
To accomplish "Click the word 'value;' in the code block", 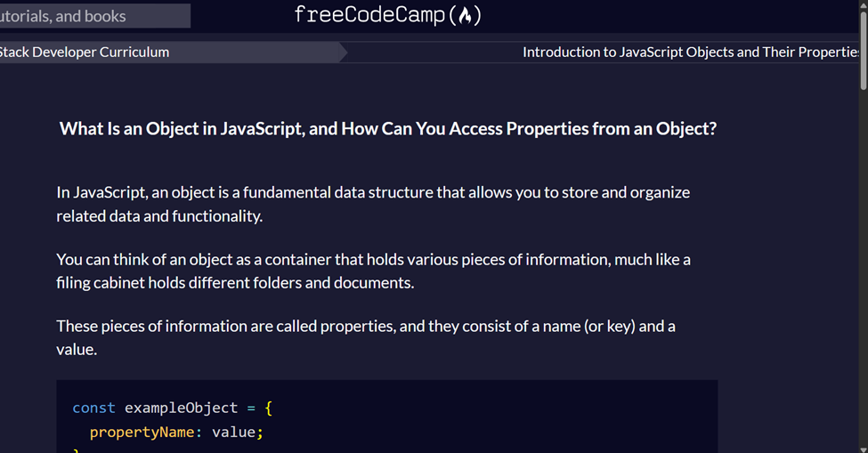I will tap(238, 433).
